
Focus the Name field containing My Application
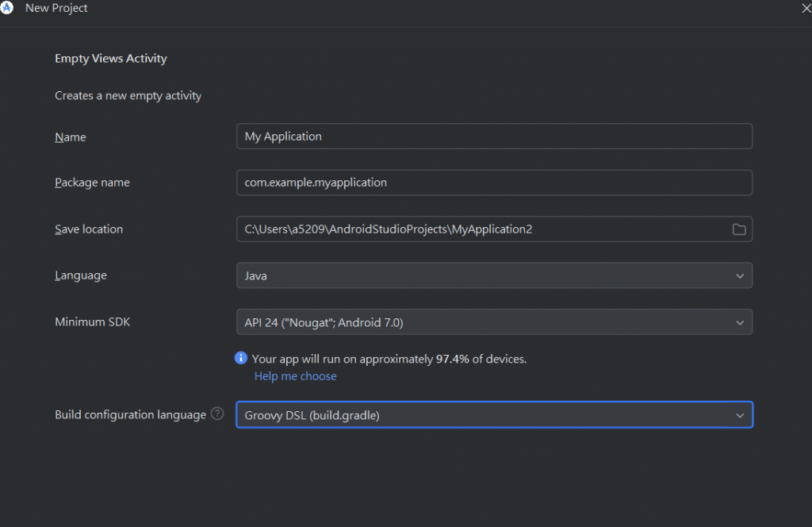[493, 137]
